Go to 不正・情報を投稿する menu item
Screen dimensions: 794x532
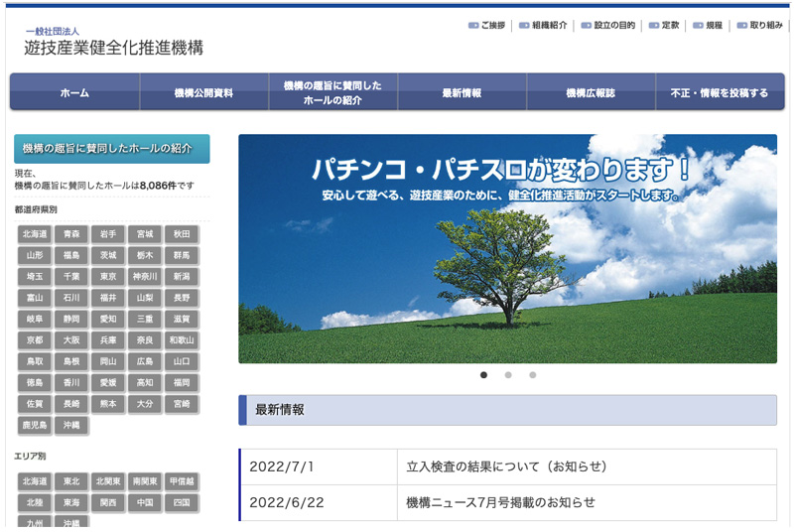[720, 93]
